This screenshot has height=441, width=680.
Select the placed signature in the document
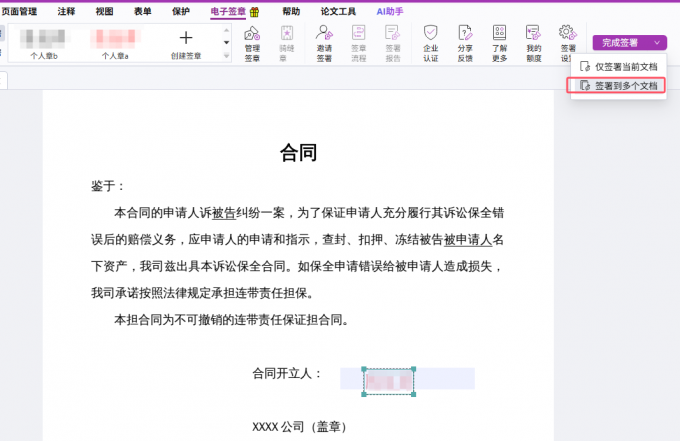389,382
